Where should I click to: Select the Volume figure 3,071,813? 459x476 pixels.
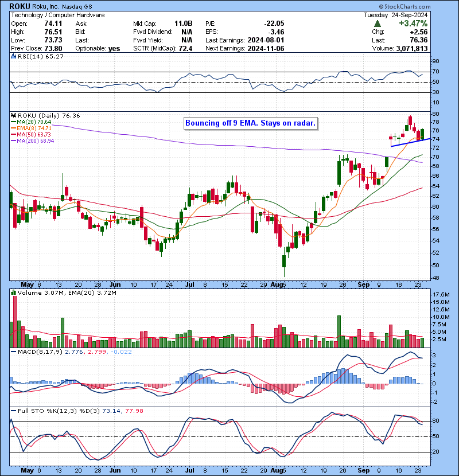tap(412, 49)
